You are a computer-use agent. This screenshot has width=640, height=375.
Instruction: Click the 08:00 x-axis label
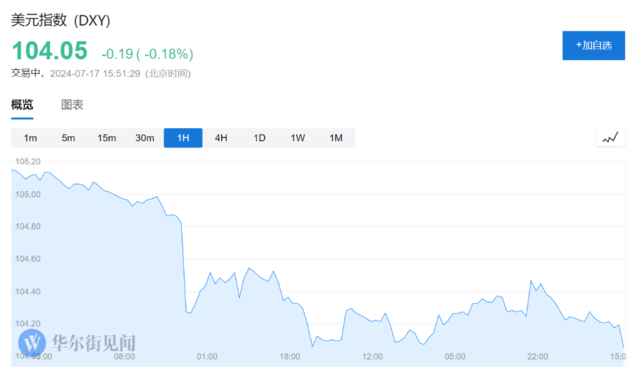tap(124, 356)
